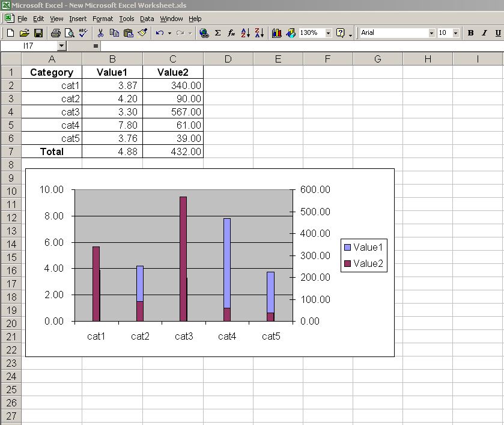Open the Data menu
The width and height of the screenshot is (504, 425).
click(147, 19)
